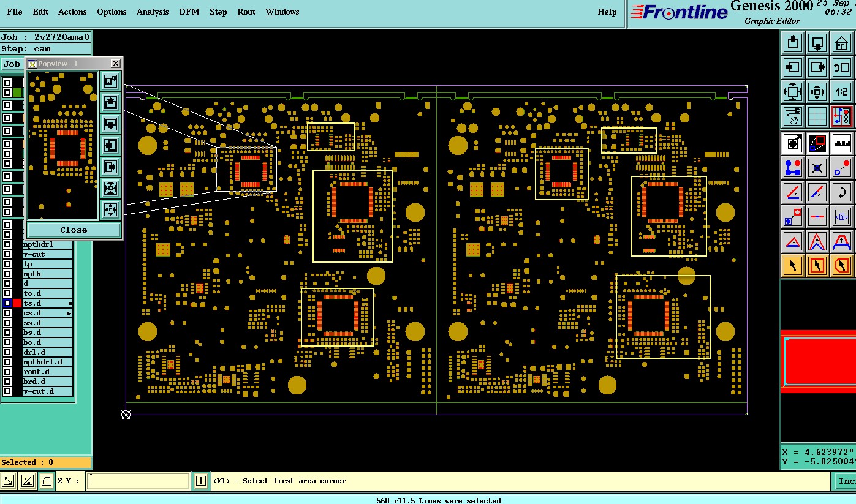Pan view up using main toolbar arrow
This screenshot has height=504, width=856.
coord(793,43)
